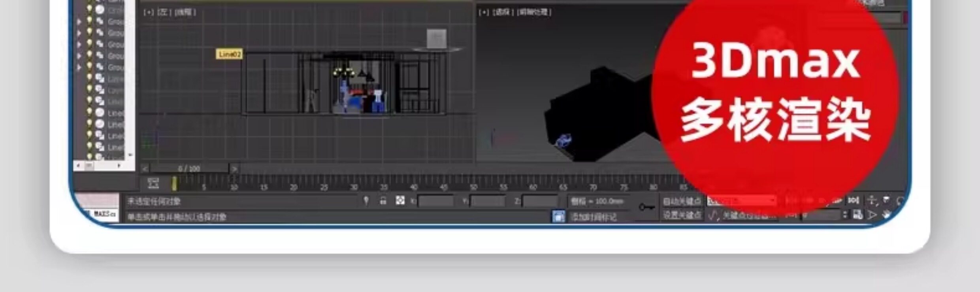Click the ViewCube in the left viewport

(437, 39)
